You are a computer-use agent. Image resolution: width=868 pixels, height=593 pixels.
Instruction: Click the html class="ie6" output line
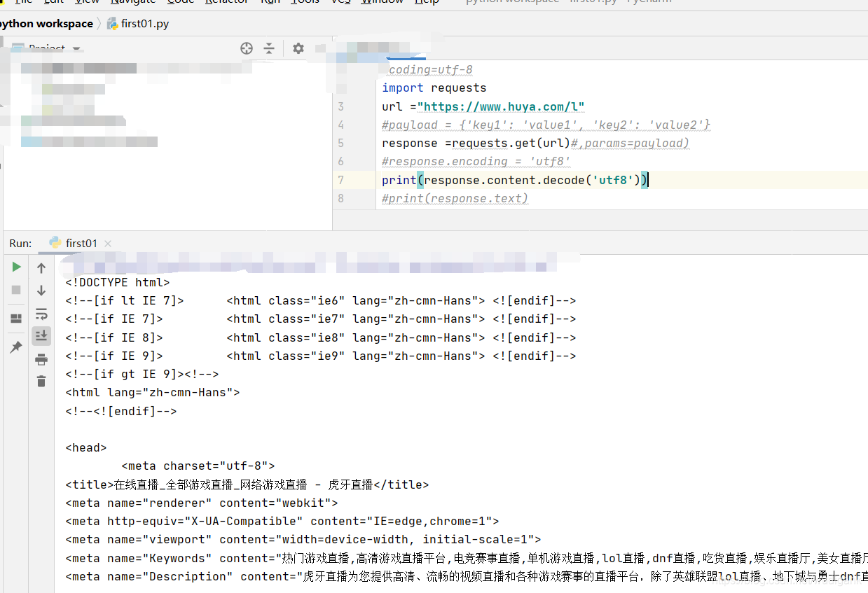321,301
